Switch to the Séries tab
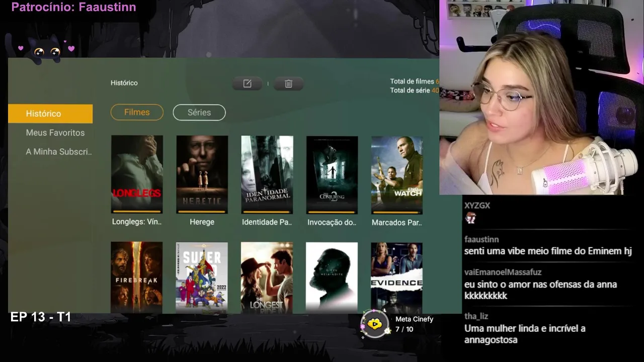Viewport: 644px width, 362px height. click(x=199, y=113)
